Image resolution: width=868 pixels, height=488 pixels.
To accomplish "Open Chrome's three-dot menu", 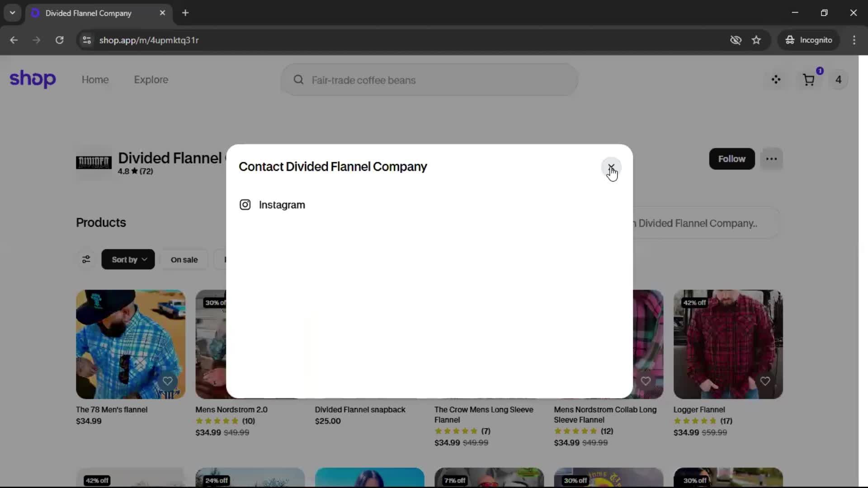I will [x=854, y=40].
